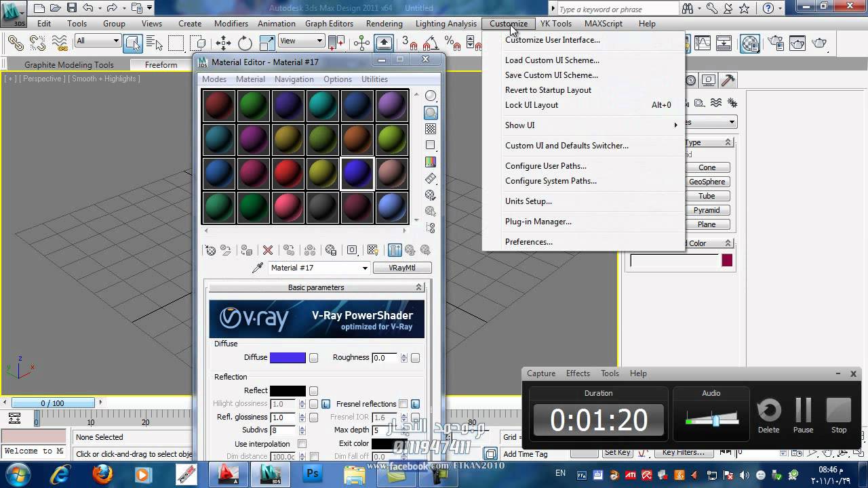Click the Windows Start orb
The height and width of the screenshot is (488, 868).
click(18, 474)
